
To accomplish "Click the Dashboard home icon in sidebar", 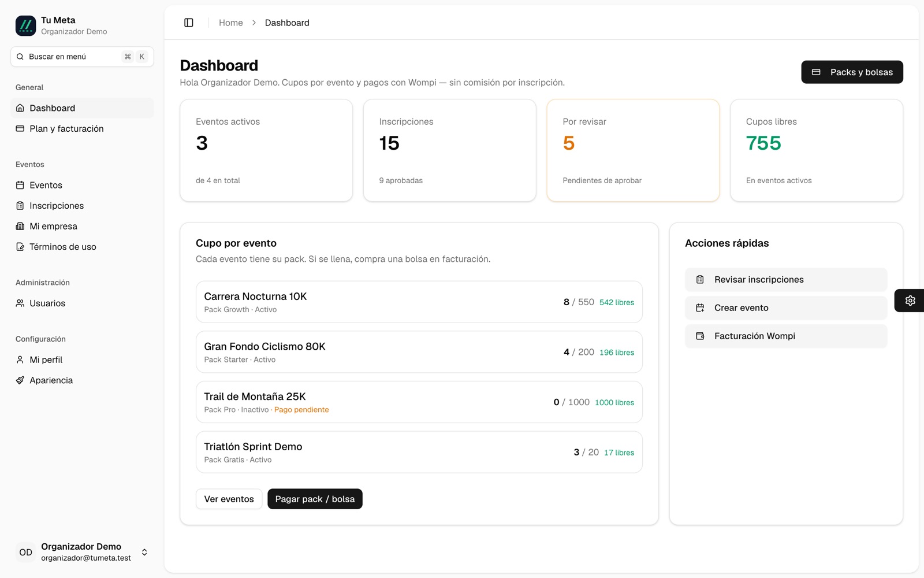I will pyautogui.click(x=20, y=108).
